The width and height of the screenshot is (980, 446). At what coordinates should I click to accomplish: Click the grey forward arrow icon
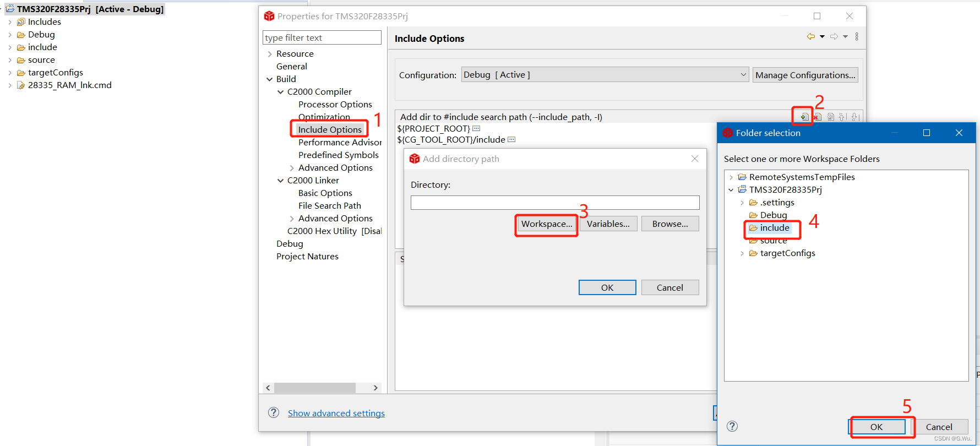(834, 36)
